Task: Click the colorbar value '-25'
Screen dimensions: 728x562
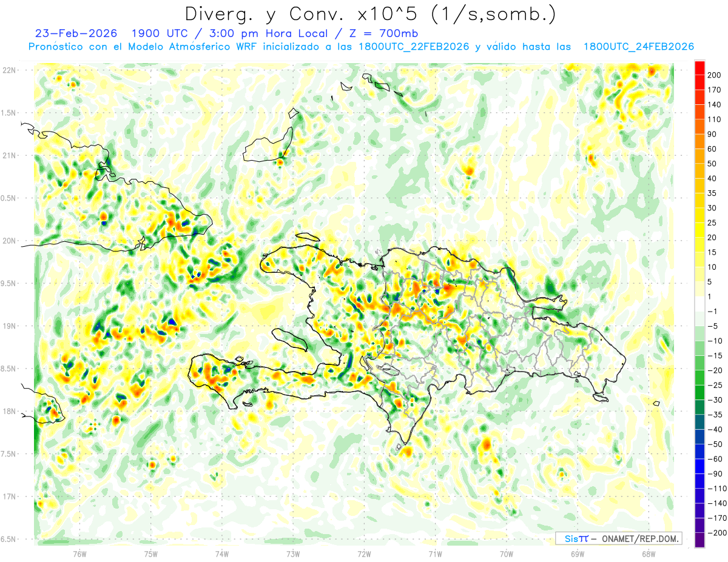Action: pyautogui.click(x=715, y=385)
